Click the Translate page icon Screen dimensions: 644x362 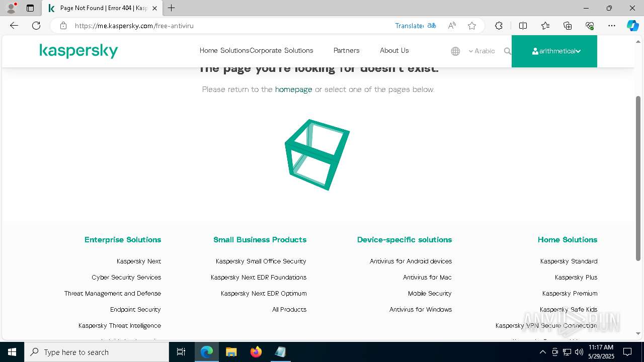(432, 26)
